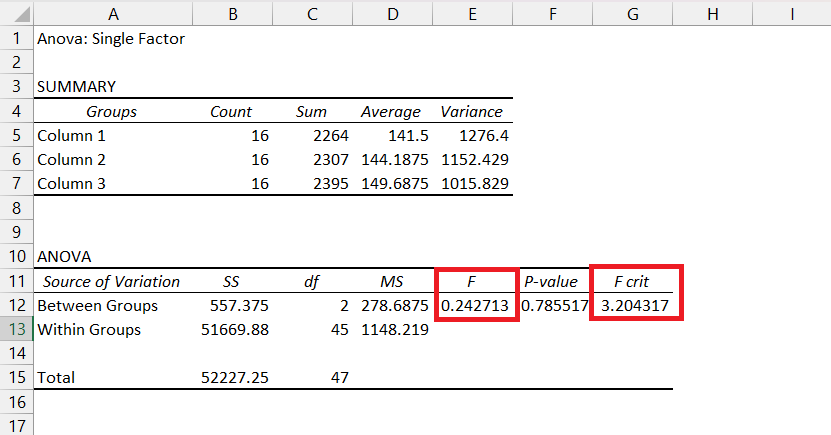831x435 pixels.
Task: Click the average value 144.1875
Action: click(395, 159)
